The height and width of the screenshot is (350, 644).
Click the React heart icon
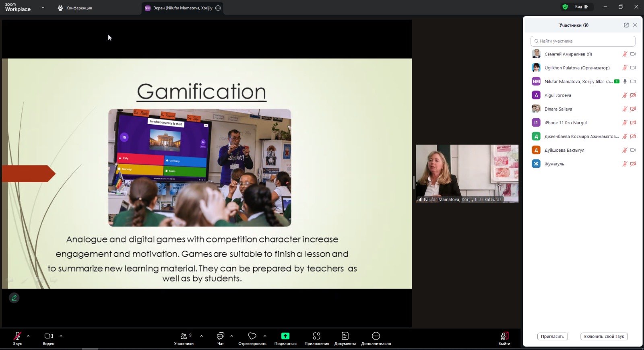click(252, 336)
